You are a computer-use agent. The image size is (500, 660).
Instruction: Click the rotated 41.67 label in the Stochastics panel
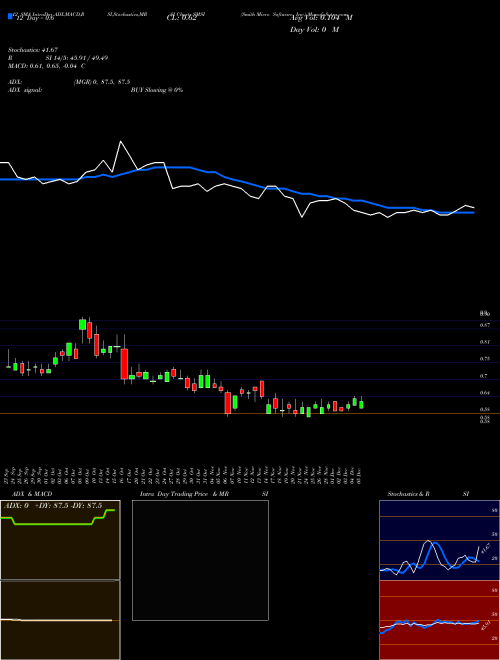pos(486,549)
